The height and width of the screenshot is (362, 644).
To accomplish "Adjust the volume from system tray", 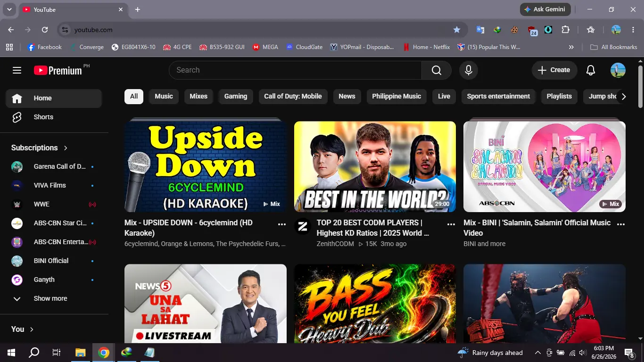I will click(x=583, y=353).
